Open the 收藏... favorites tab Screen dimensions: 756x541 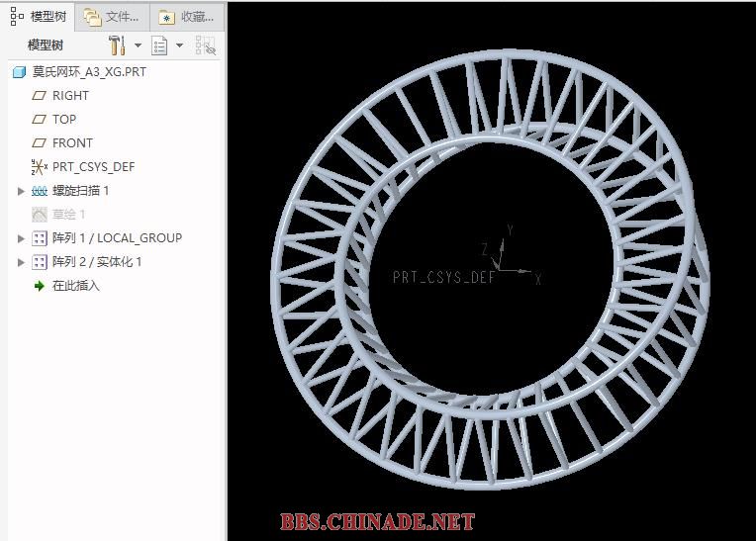(x=188, y=18)
